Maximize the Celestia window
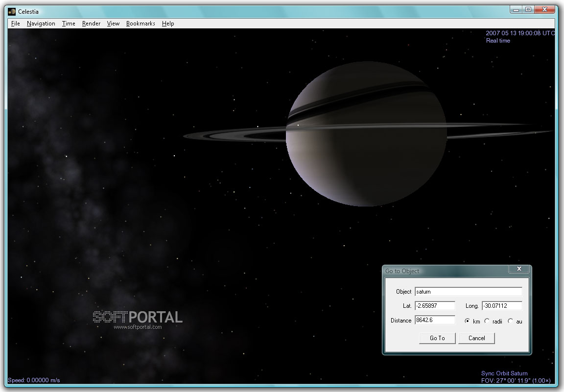Viewport: 564px width, 392px height. [x=528, y=9]
